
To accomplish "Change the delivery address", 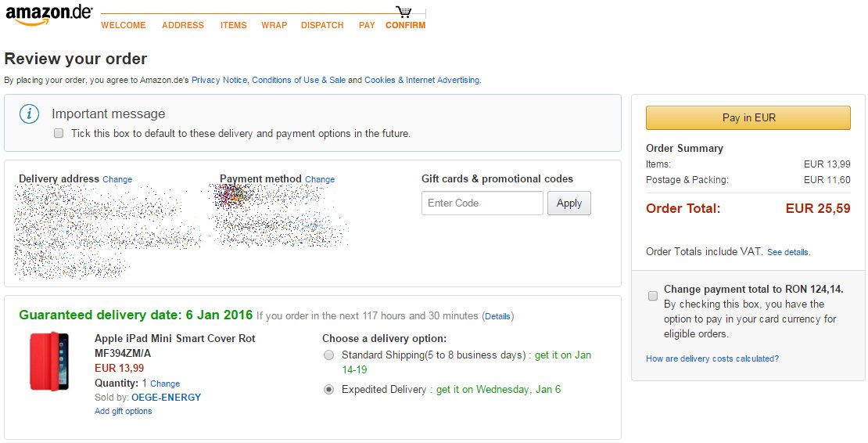I will click(x=117, y=179).
